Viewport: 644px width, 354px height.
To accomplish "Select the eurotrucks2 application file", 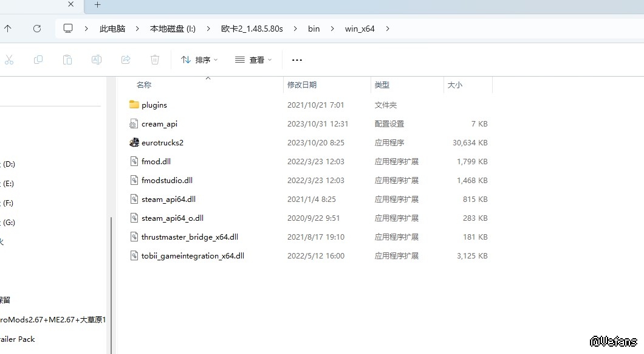I will coord(162,143).
